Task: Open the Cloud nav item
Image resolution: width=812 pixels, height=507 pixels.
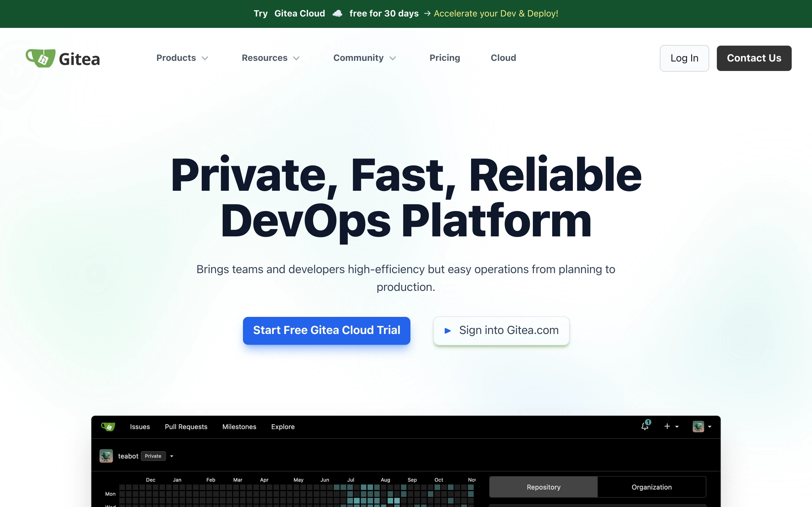Action: tap(503, 58)
